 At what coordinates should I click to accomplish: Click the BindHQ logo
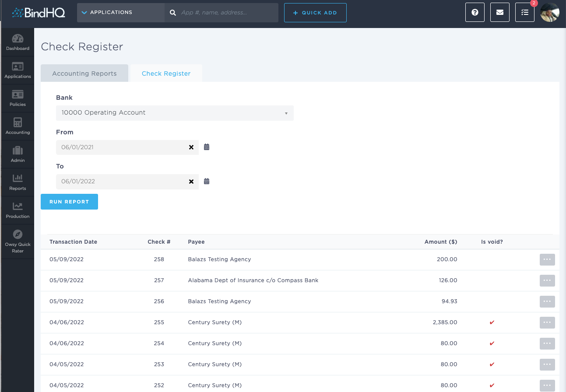pyautogui.click(x=39, y=13)
